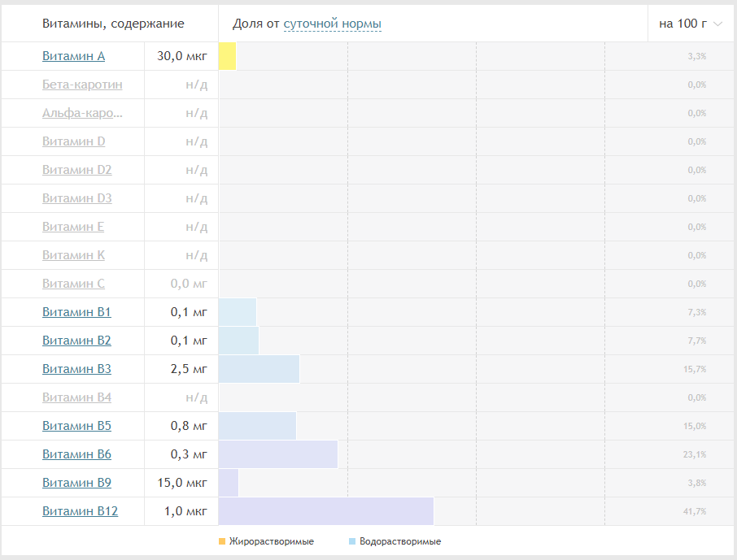The height and width of the screenshot is (560, 737).
Task: Open the Витамин D link
Action: (73, 141)
